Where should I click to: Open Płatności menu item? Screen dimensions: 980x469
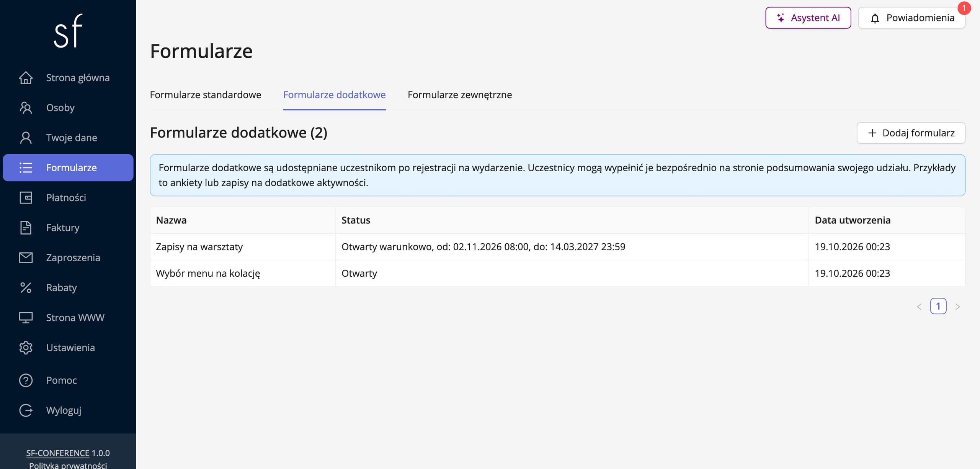[68, 198]
